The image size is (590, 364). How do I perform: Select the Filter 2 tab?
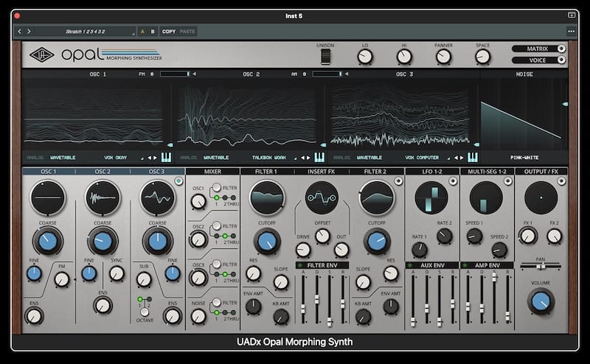375,172
